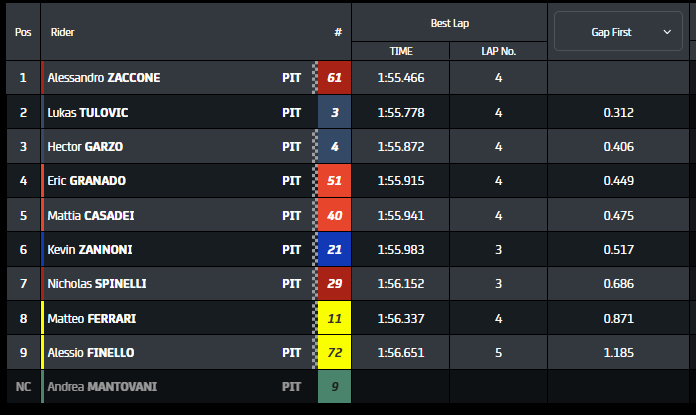Click PIT status for Kevin Zannoni
Image resolution: width=696 pixels, height=415 pixels.
click(292, 250)
